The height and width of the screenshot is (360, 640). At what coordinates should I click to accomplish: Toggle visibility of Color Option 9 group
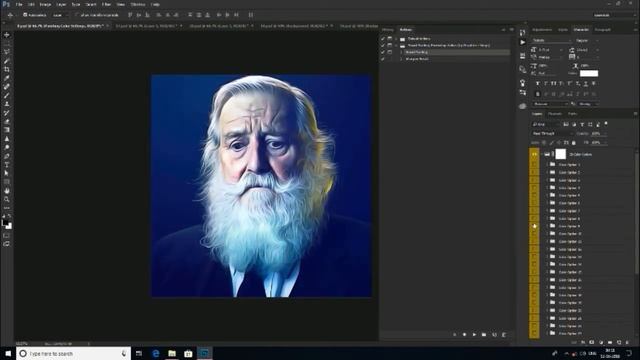[x=534, y=226]
